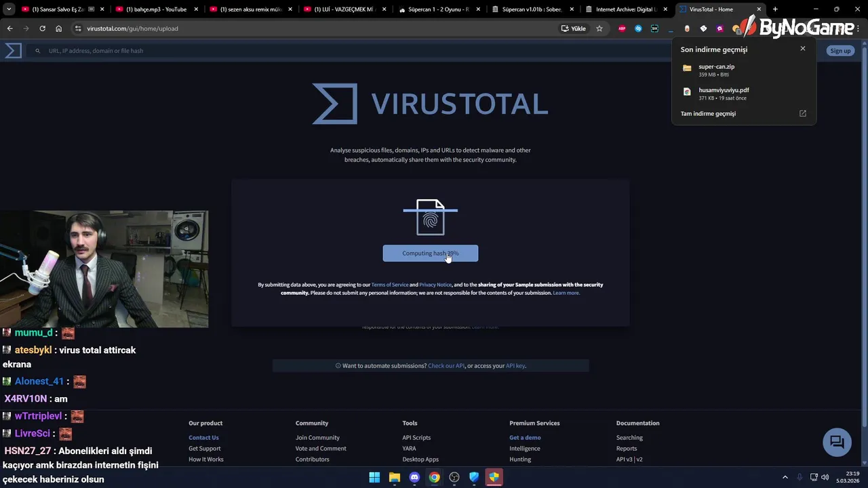Open the Privacy Notice link
Viewport: 868px width, 488px height.
[435, 285]
